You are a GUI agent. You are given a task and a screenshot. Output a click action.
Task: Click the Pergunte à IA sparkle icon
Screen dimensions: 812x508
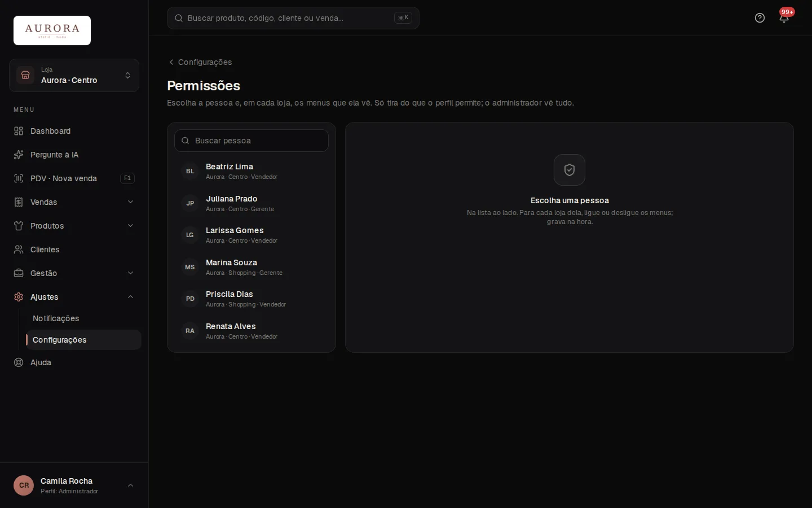(x=19, y=155)
